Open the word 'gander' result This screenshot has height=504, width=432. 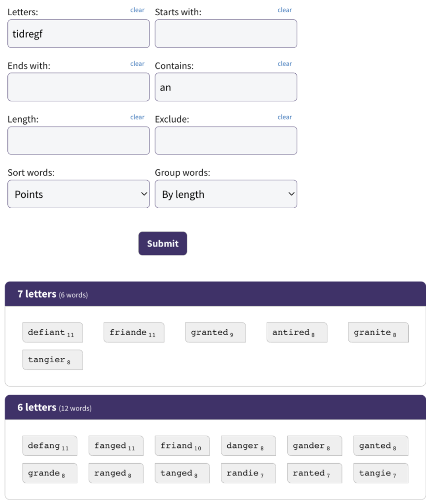pyautogui.click(x=315, y=446)
